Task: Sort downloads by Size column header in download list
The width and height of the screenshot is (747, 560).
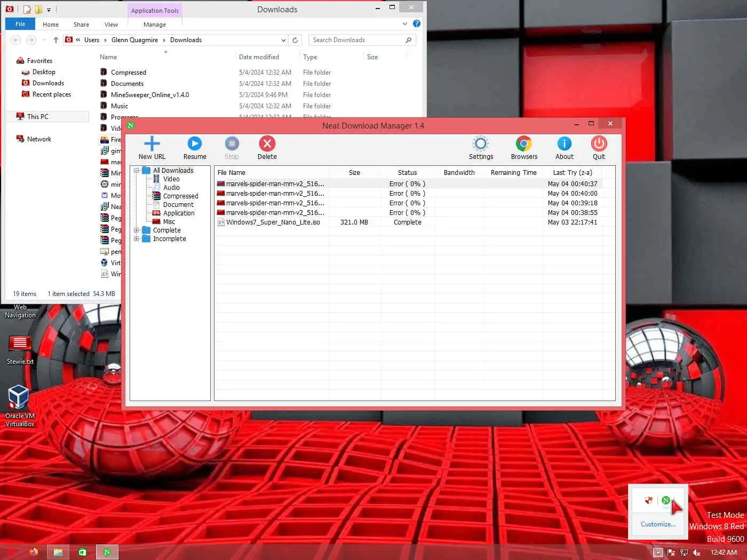Action: point(354,173)
